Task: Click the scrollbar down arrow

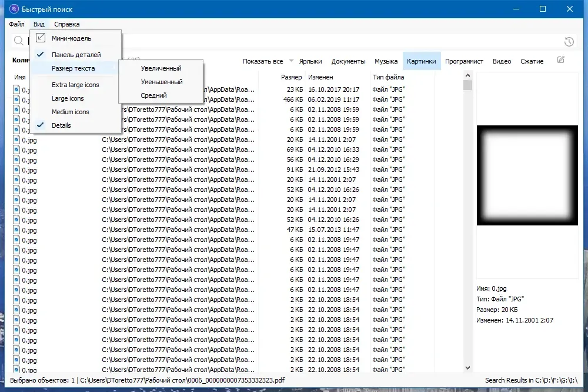Action: pos(467,368)
